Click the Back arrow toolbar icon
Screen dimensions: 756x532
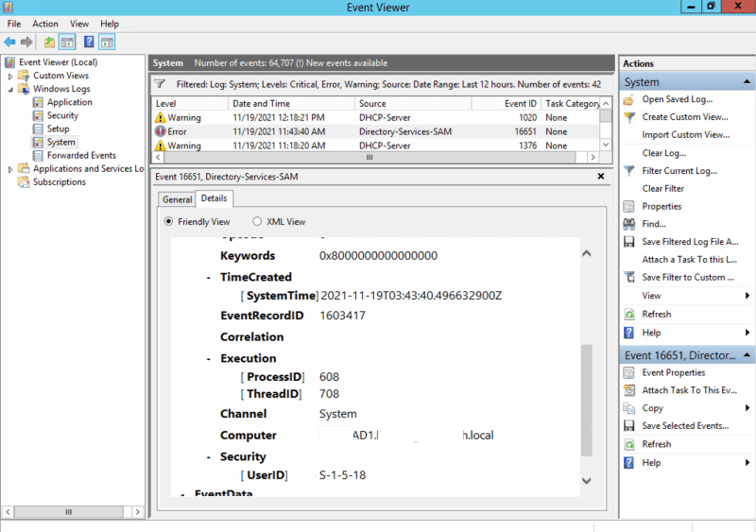pos(9,42)
